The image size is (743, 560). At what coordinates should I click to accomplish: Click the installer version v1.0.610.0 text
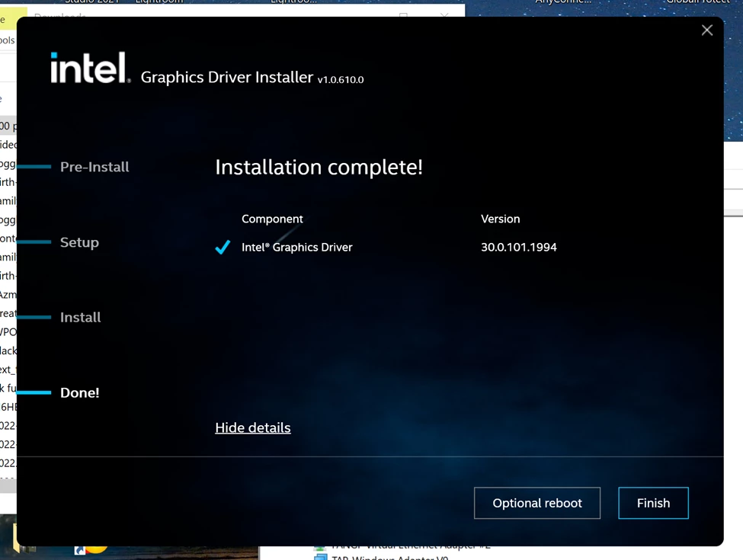pos(341,79)
